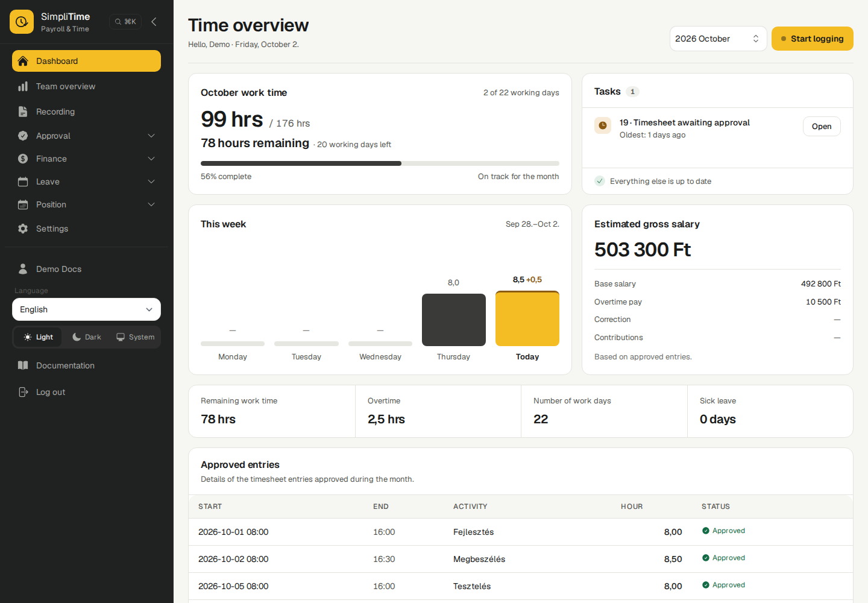The height and width of the screenshot is (603, 868).
Task: Click the Demo Docs user icon
Action: coord(23,269)
